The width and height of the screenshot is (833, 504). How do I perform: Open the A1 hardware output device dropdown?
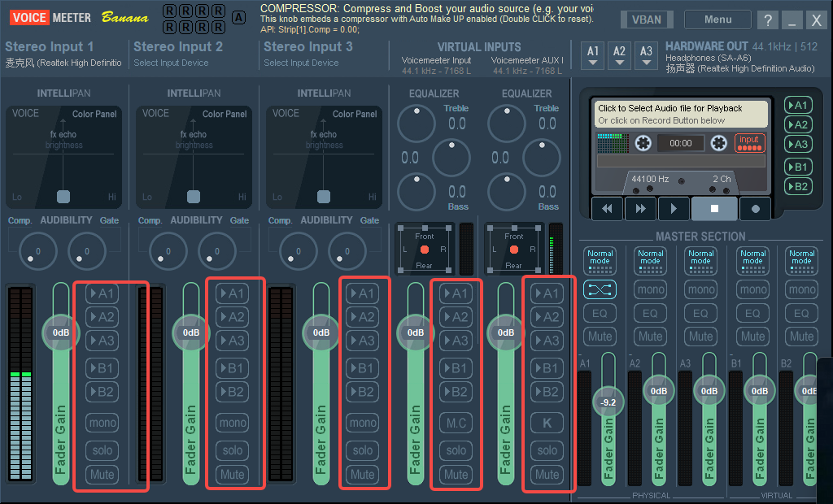593,55
